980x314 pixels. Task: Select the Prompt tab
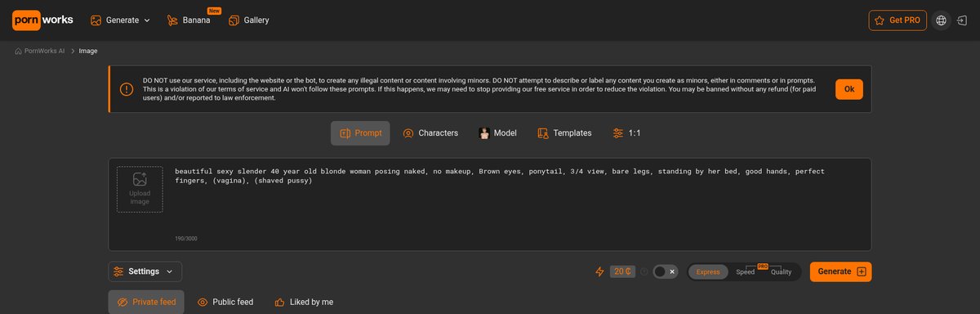pyautogui.click(x=360, y=133)
